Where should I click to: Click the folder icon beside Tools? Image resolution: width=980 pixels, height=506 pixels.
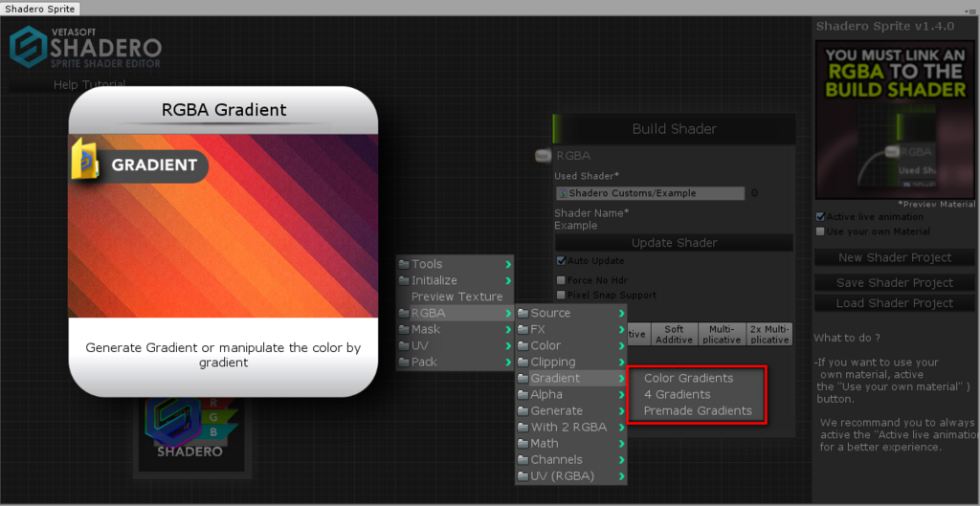click(404, 264)
